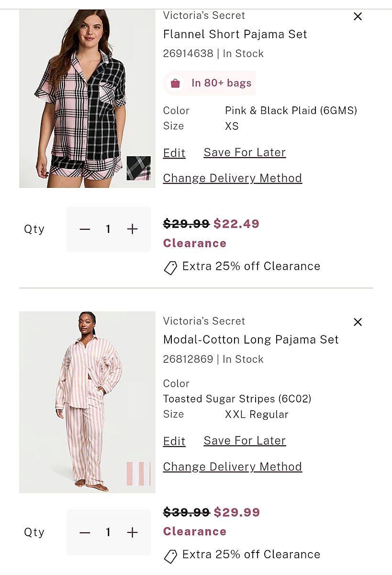Click tag icon beside Modal-Cotton set clearance offer

coord(170,556)
